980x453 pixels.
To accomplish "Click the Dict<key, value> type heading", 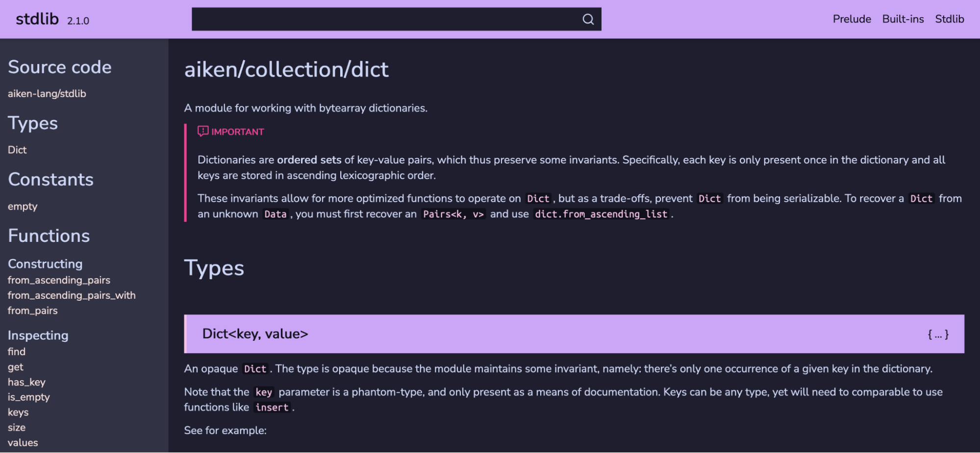I will [255, 334].
